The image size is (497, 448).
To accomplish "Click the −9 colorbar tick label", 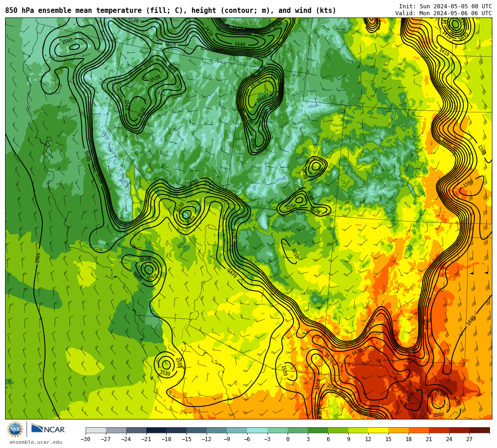I will 227,439.
